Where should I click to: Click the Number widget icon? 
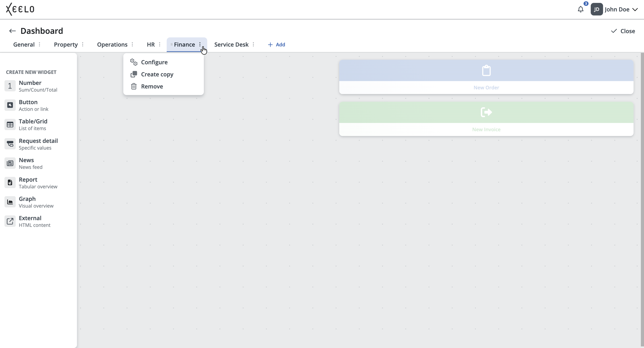10,86
